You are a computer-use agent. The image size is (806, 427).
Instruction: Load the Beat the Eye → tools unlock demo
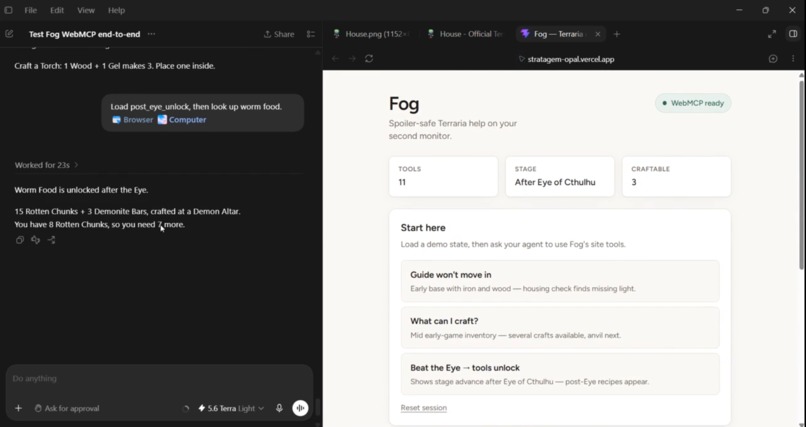point(560,374)
